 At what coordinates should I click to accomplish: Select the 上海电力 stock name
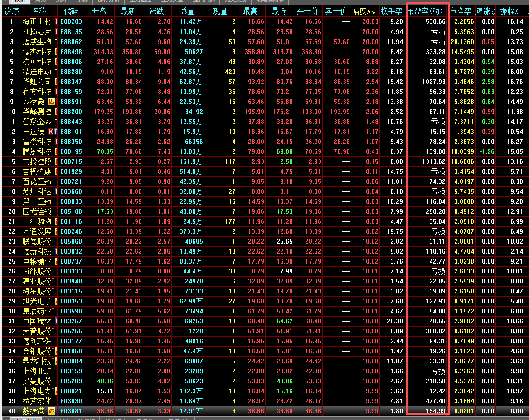point(37,391)
